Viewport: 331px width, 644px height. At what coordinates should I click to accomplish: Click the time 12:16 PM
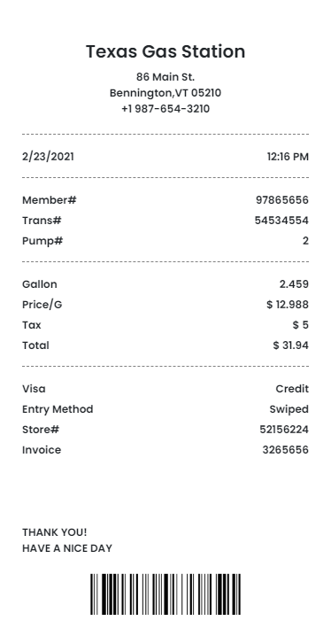tap(288, 157)
